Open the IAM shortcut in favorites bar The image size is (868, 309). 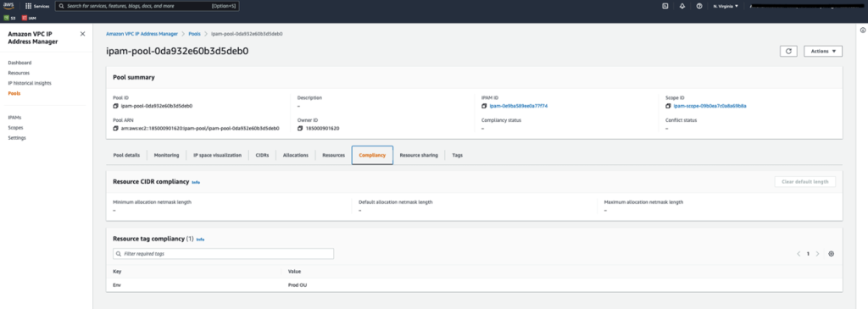[x=29, y=18]
